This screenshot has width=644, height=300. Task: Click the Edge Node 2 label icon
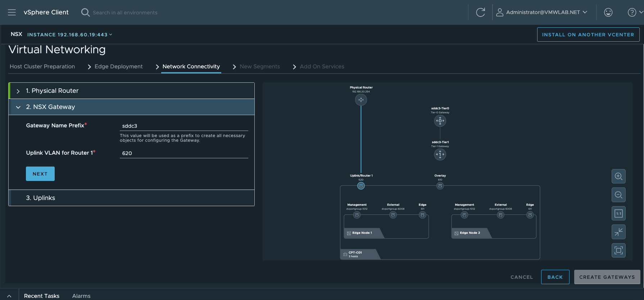pyautogui.click(x=457, y=233)
